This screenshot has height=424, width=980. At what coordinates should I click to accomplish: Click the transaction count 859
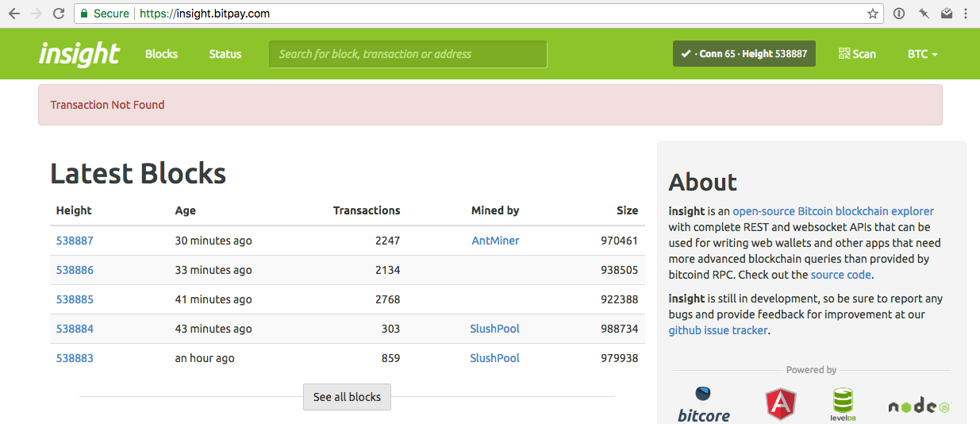point(390,358)
